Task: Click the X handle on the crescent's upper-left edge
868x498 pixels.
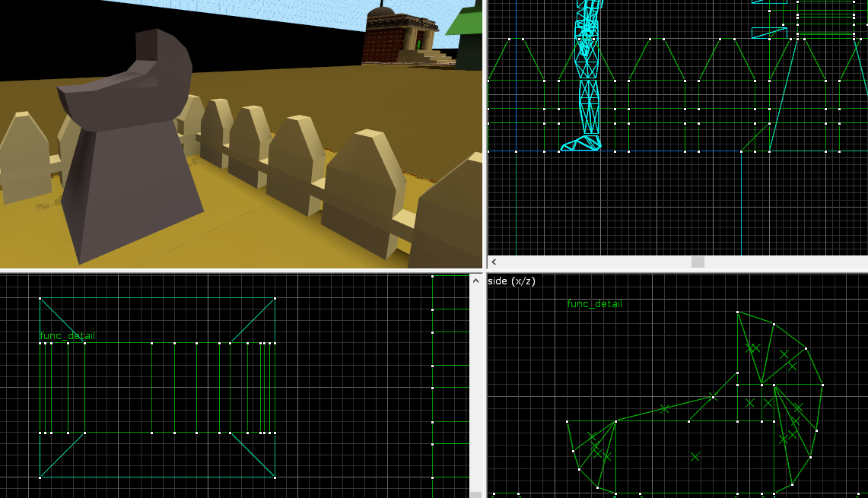Action: click(x=665, y=409)
